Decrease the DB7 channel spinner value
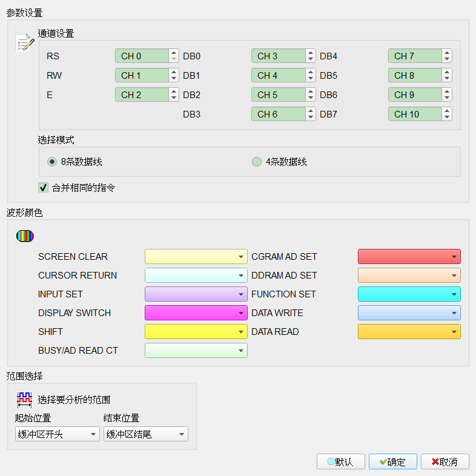The image size is (476, 476). [446, 117]
